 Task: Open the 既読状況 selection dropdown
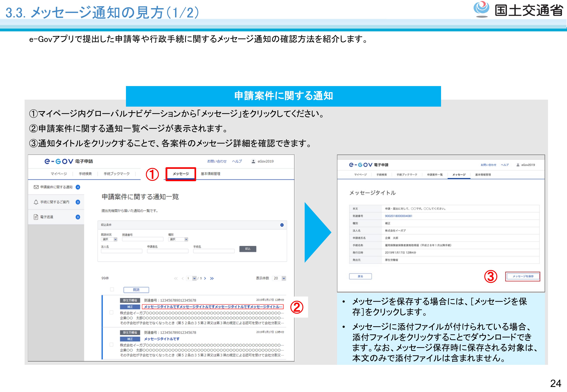pyautogui.click(x=109, y=239)
